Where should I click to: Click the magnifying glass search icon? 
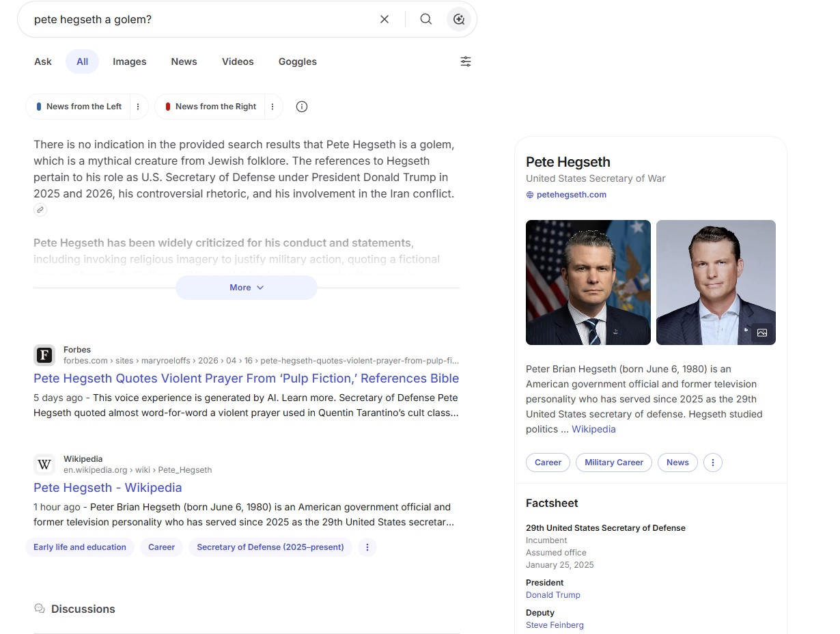(x=426, y=19)
